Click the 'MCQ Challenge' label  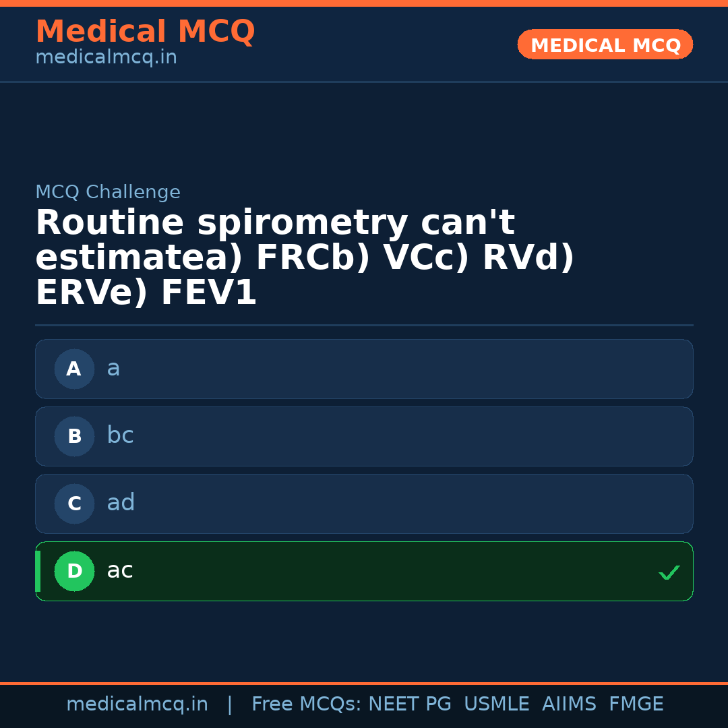(x=108, y=192)
